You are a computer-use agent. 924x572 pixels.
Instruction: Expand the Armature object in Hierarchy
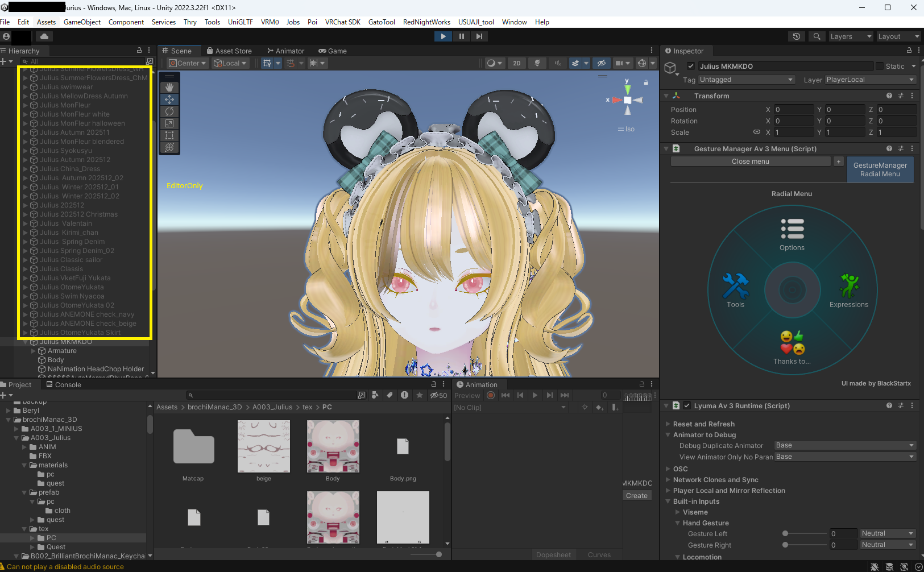33,351
